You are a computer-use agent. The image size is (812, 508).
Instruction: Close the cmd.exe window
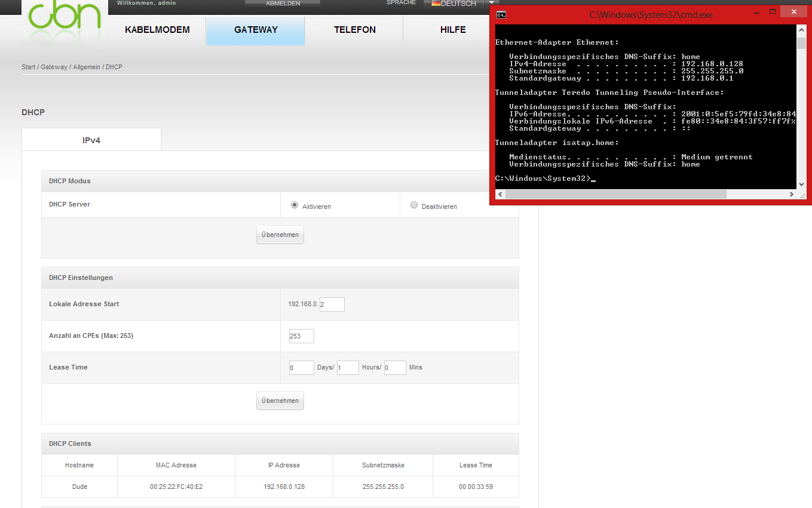793,12
